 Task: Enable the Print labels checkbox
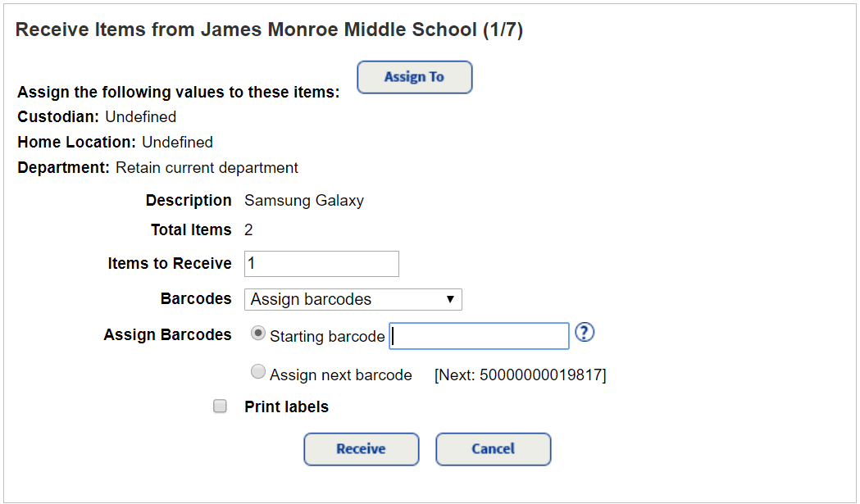tap(220, 406)
